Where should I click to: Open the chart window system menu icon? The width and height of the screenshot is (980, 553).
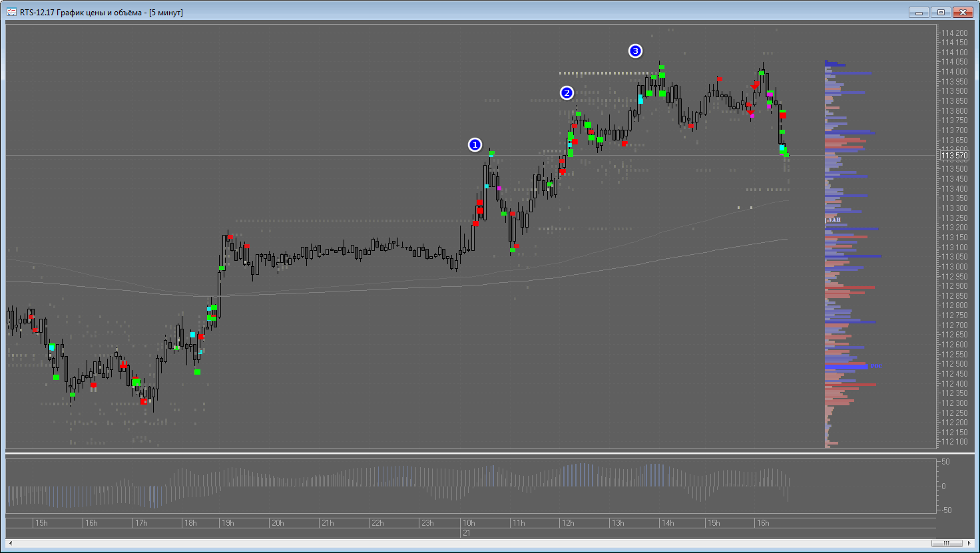coord(11,12)
